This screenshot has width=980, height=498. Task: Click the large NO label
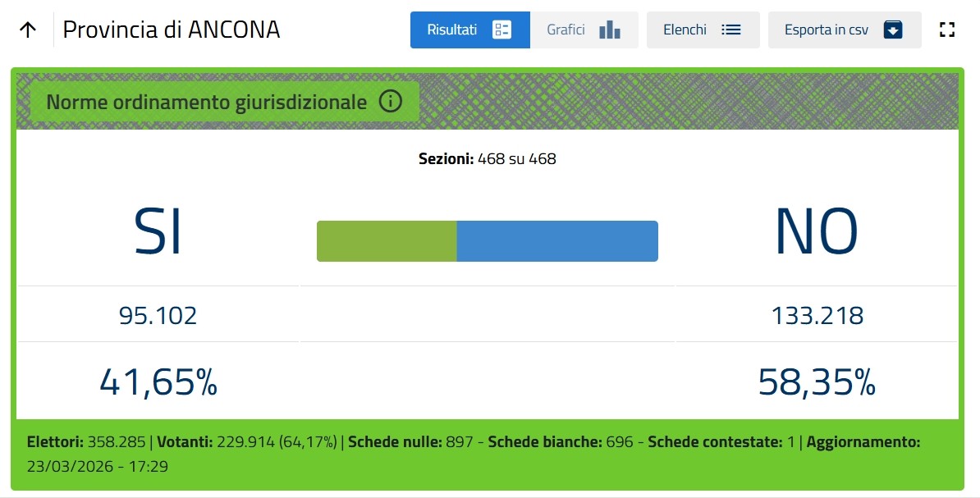816,231
